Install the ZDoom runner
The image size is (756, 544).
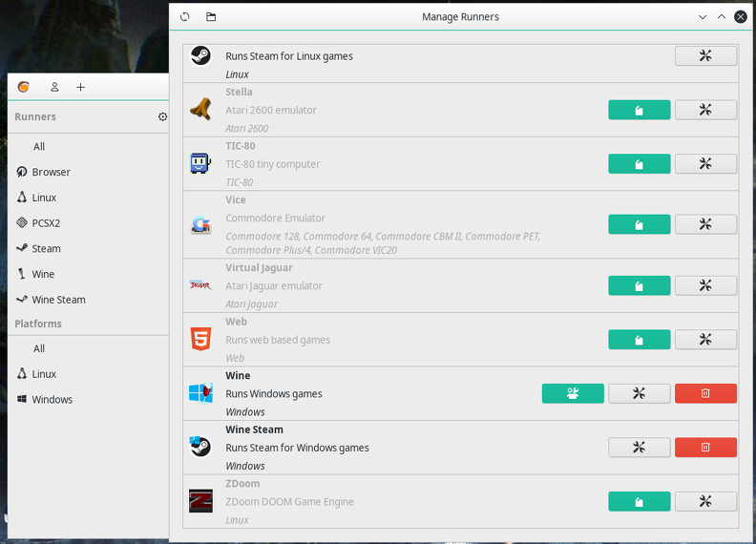639,502
